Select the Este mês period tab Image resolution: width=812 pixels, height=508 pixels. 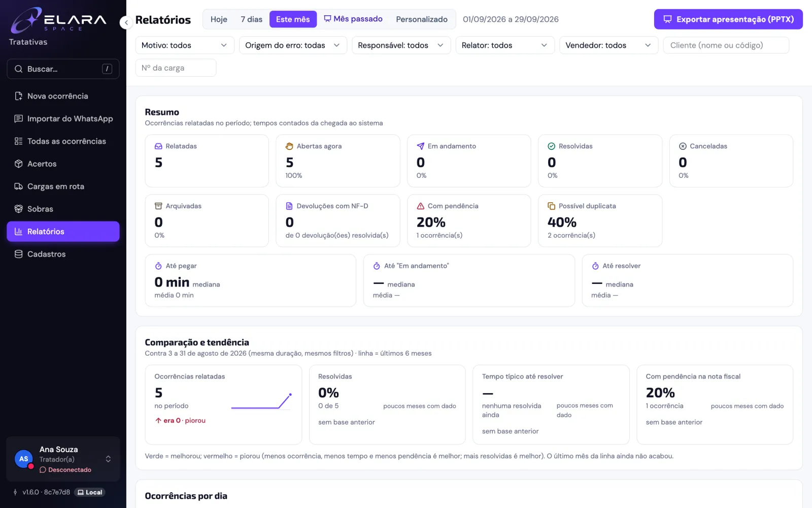tap(293, 19)
